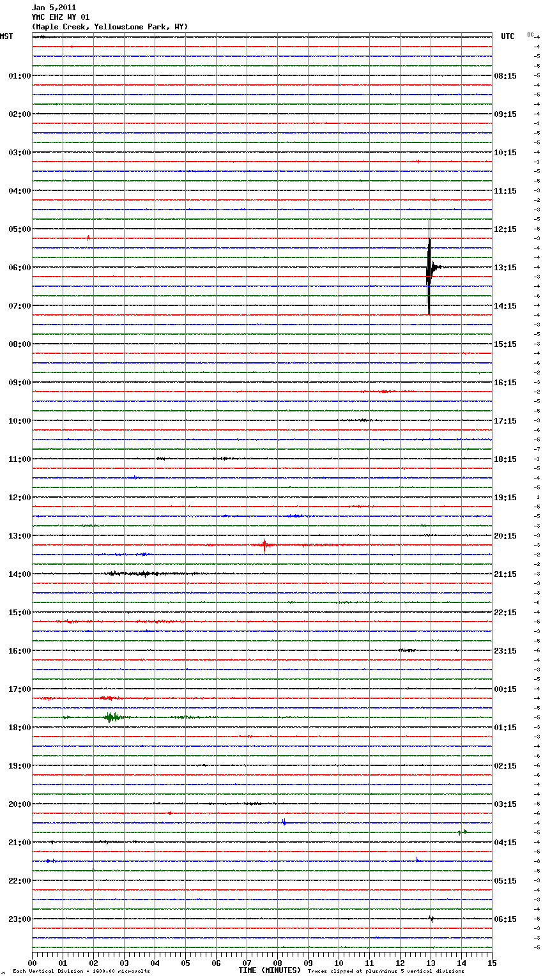Viewport: 543px width, 980px height.
Task: Click the green seismic burst on the 17:45 trace
Action: click(112, 717)
